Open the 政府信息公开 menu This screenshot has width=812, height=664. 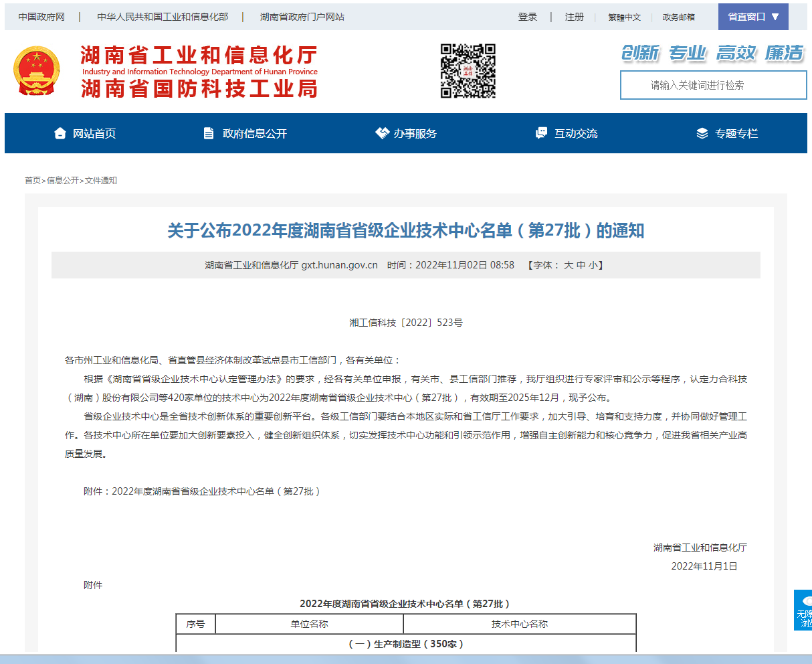point(255,133)
